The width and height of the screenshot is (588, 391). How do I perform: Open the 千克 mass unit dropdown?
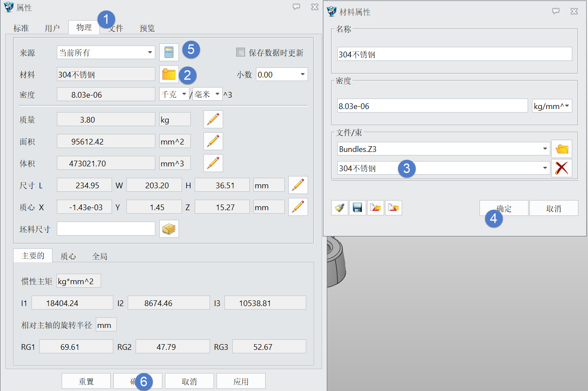[175, 94]
